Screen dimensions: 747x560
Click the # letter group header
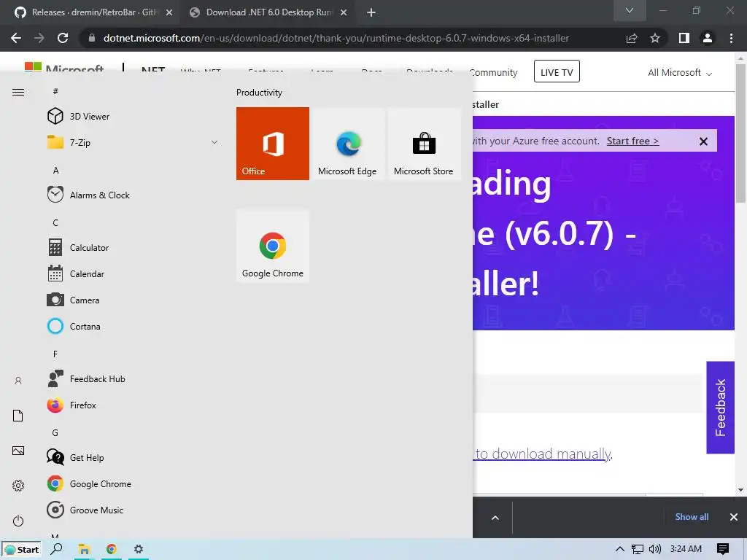click(x=55, y=91)
